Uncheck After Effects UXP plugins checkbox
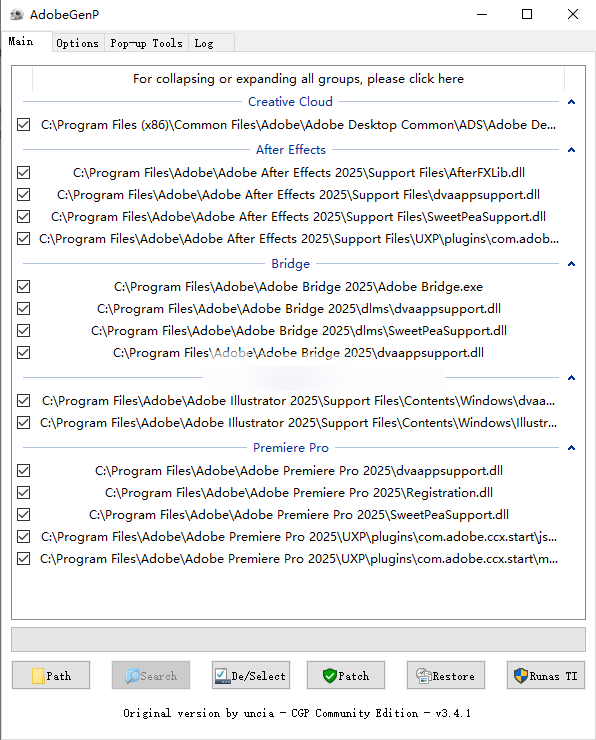596x740 pixels. pos(24,239)
